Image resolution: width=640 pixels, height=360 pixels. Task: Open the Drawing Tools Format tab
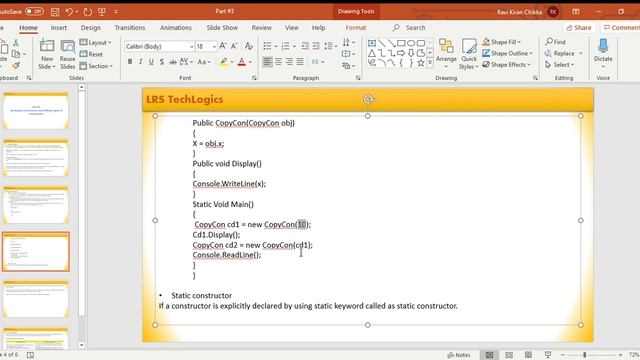point(356,28)
